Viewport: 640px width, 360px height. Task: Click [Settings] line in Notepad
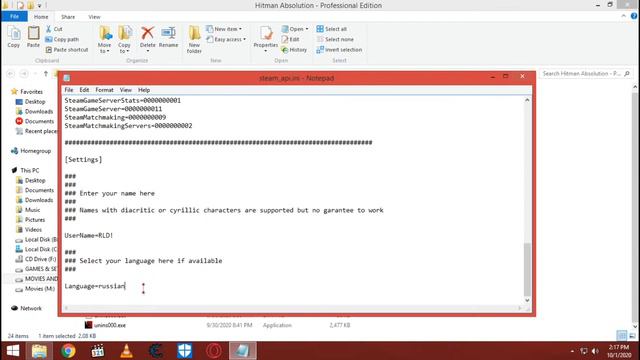coord(83,160)
